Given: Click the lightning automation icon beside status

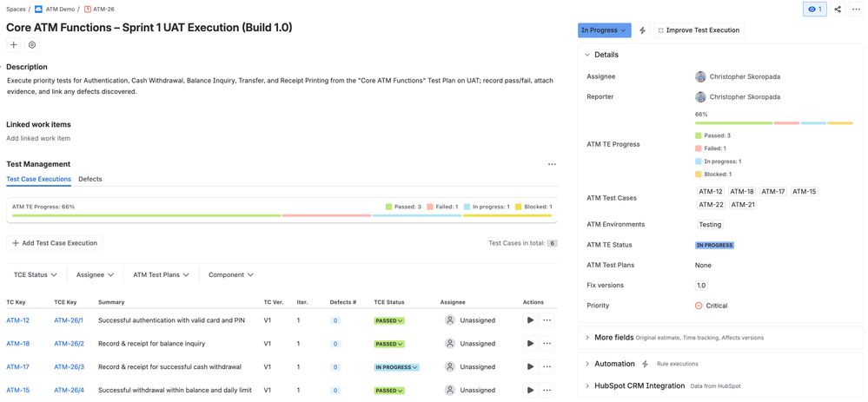Looking at the screenshot, I should 642,30.
